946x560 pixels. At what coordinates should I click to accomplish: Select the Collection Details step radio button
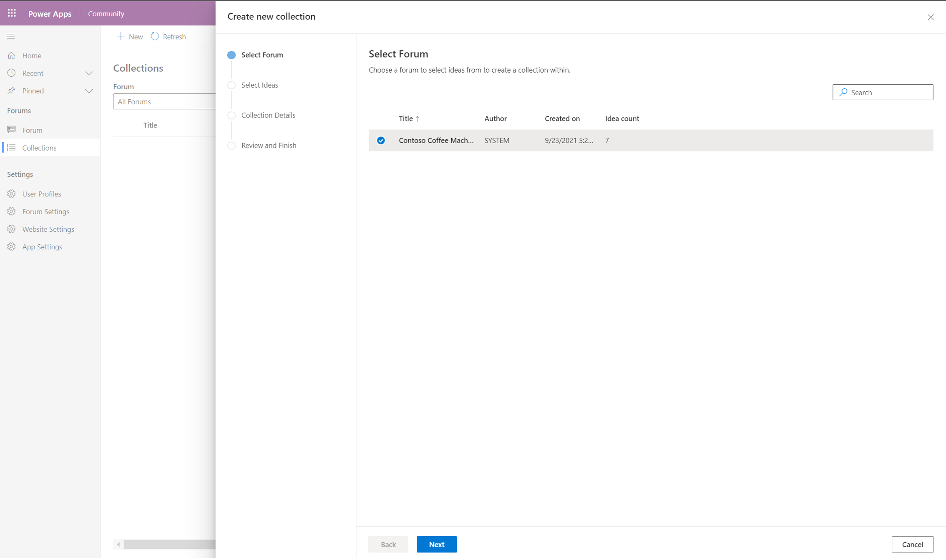(x=232, y=116)
